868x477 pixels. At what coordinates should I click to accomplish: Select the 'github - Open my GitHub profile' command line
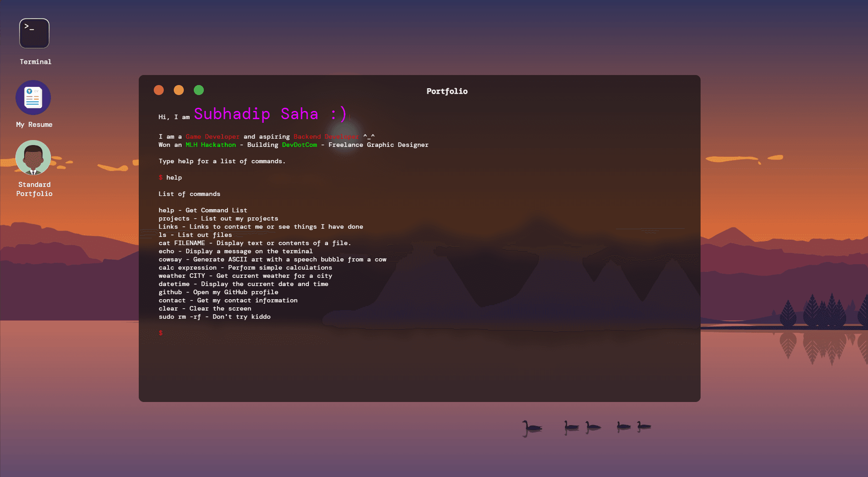tap(218, 292)
